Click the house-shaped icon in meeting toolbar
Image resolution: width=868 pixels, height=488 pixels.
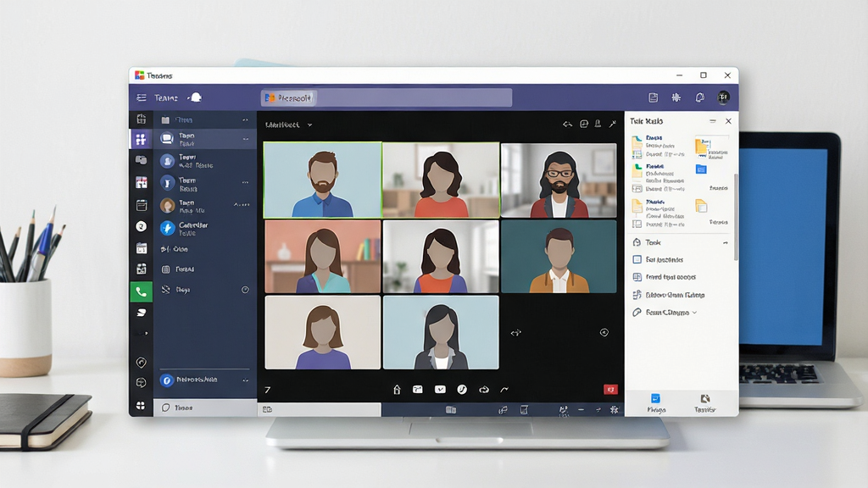397,390
